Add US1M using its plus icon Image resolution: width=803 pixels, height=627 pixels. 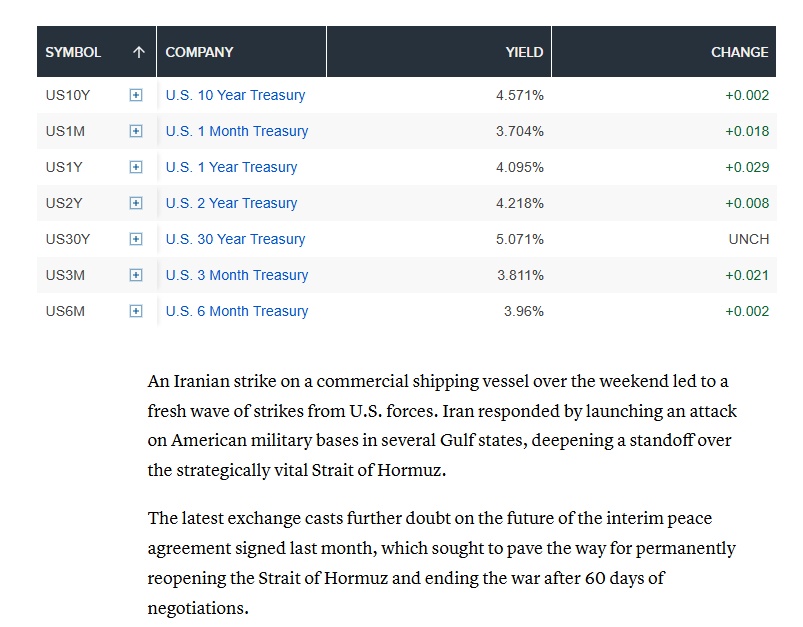tap(136, 131)
